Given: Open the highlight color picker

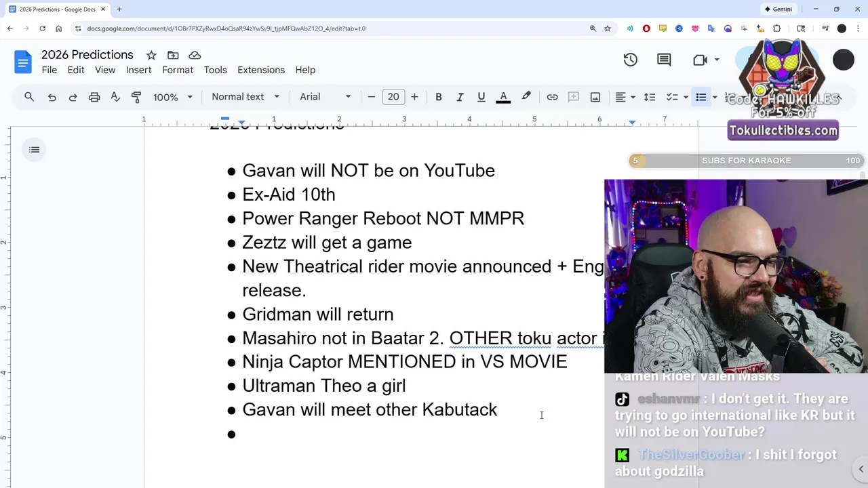Looking at the screenshot, I should (526, 97).
